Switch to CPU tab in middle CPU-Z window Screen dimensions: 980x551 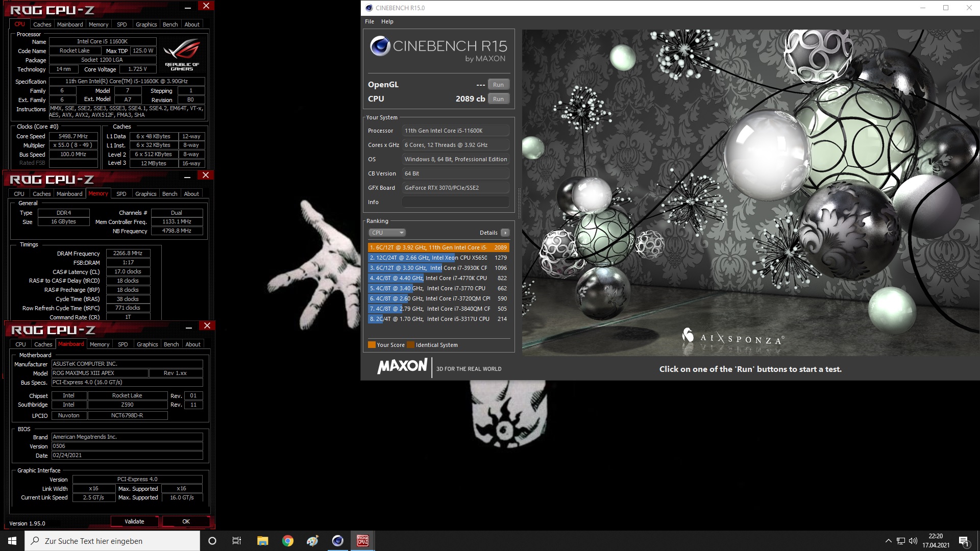19,194
